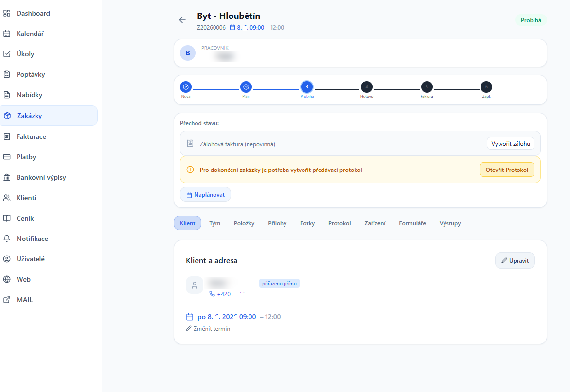Select step 3 Probíhá circle
The width and height of the screenshot is (570, 392).
(x=307, y=87)
